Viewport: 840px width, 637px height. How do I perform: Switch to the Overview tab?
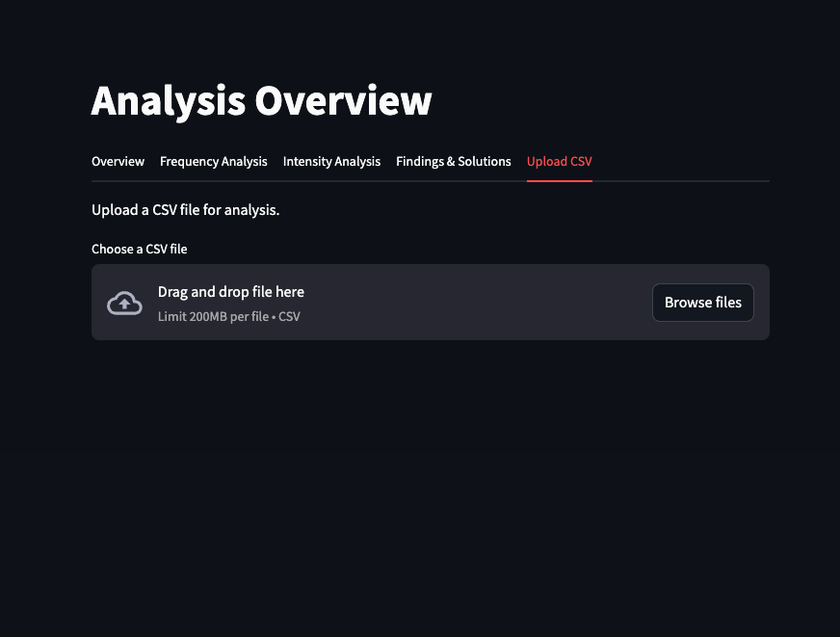click(x=118, y=161)
